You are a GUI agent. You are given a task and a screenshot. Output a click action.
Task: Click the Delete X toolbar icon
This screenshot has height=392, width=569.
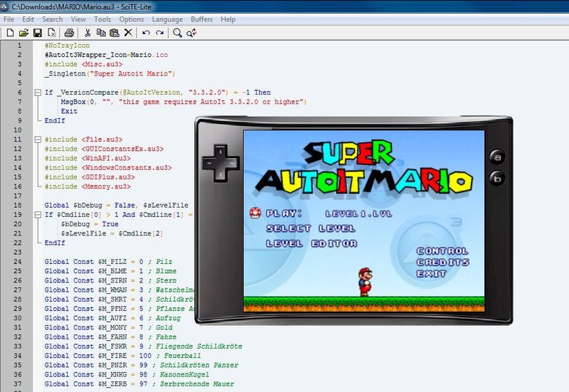pyautogui.click(x=128, y=33)
